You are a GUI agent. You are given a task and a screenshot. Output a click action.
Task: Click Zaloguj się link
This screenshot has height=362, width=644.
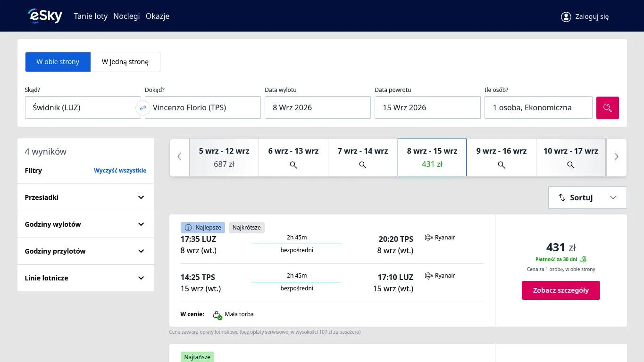coord(592,16)
